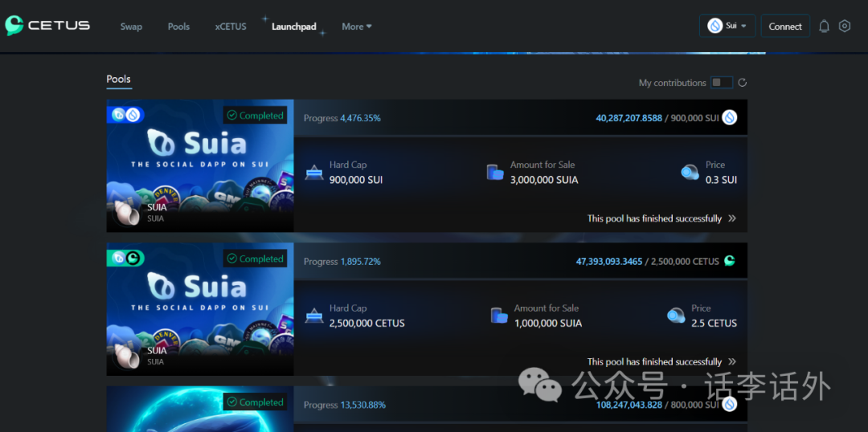Click the Amount for Sale icon for 1,000,000 SUIA

click(x=499, y=316)
